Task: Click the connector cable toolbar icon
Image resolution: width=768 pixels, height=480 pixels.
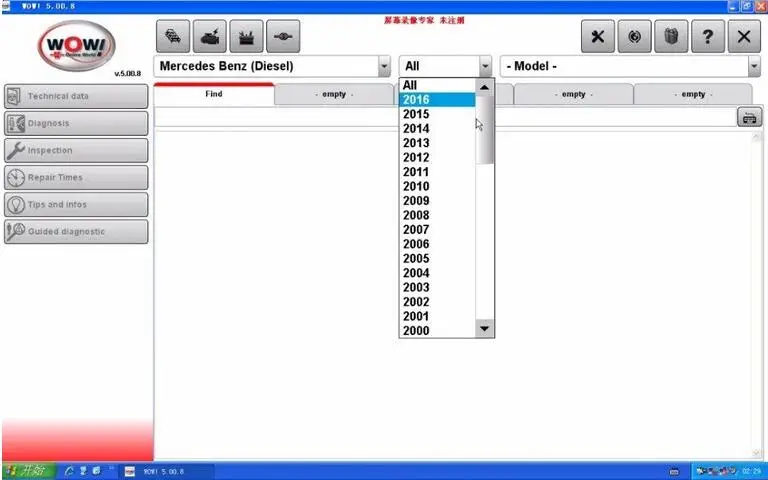Action: pyautogui.click(x=283, y=36)
